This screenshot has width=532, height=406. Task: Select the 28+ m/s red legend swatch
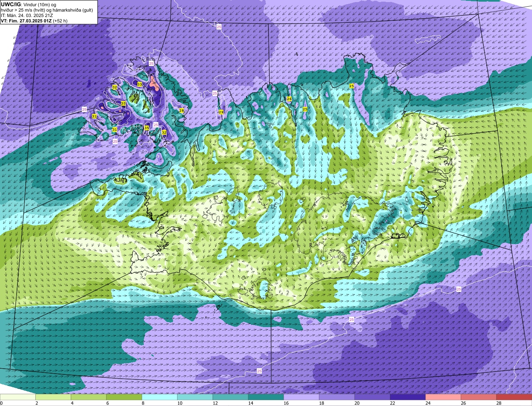[514, 397]
